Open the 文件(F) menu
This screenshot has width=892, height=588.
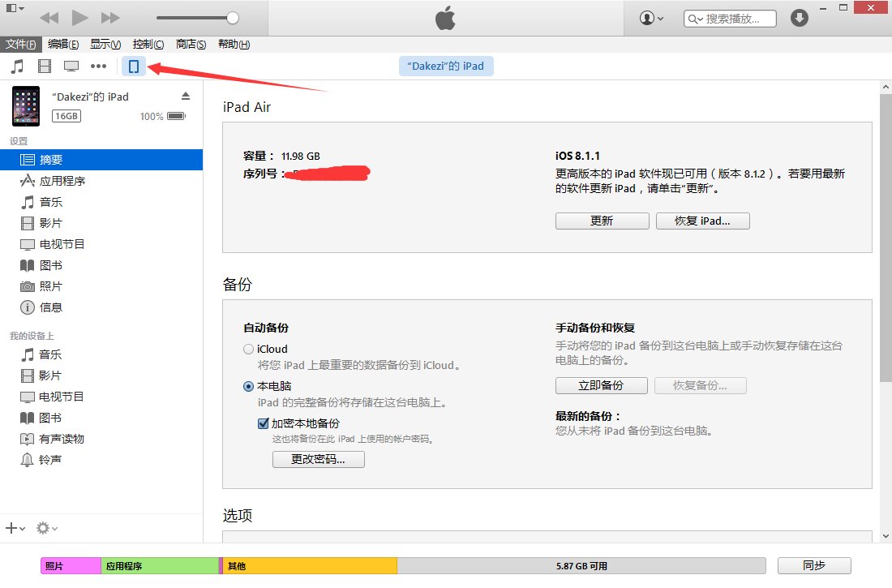click(21, 44)
